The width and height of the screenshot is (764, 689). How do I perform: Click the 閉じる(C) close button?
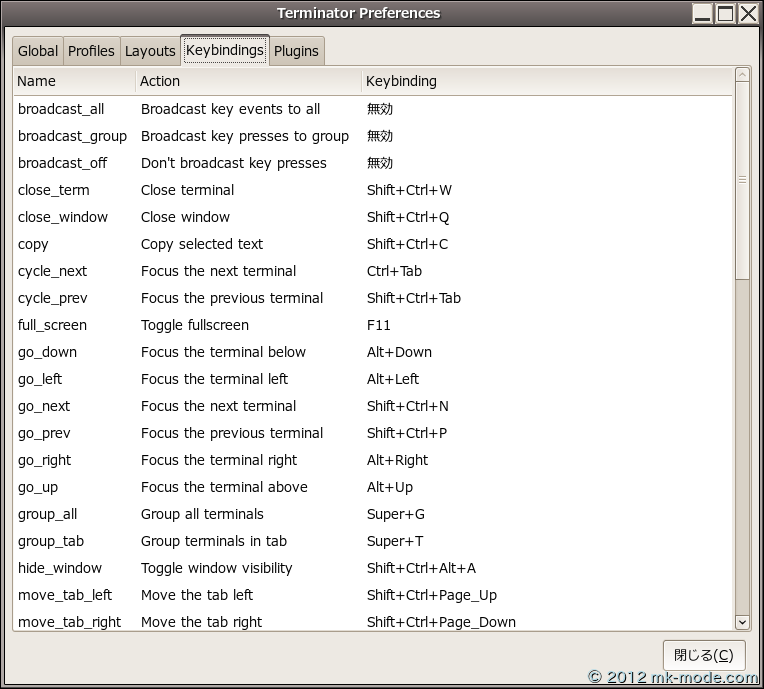pos(703,655)
